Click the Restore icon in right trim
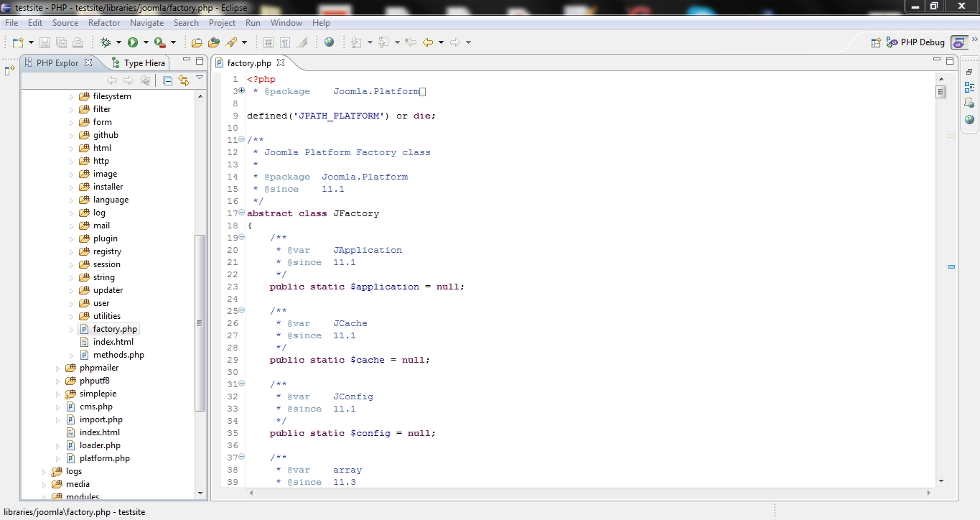 pos(969,72)
